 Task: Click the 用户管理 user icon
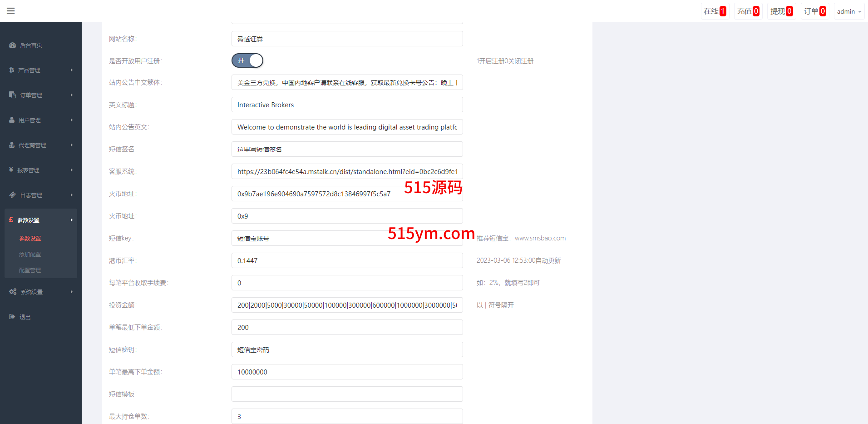pyautogui.click(x=12, y=120)
